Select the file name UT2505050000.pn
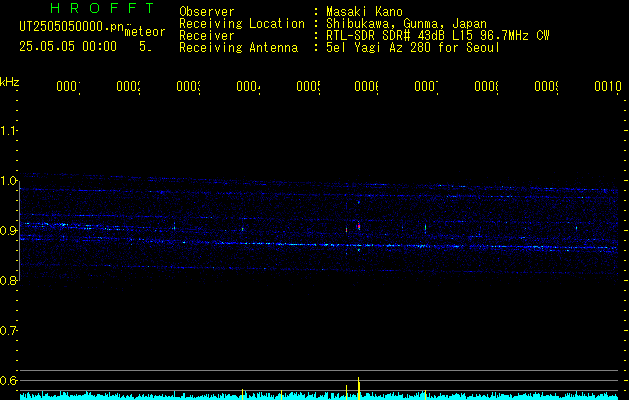The width and height of the screenshot is (629, 400). pyautogui.click(x=71, y=27)
